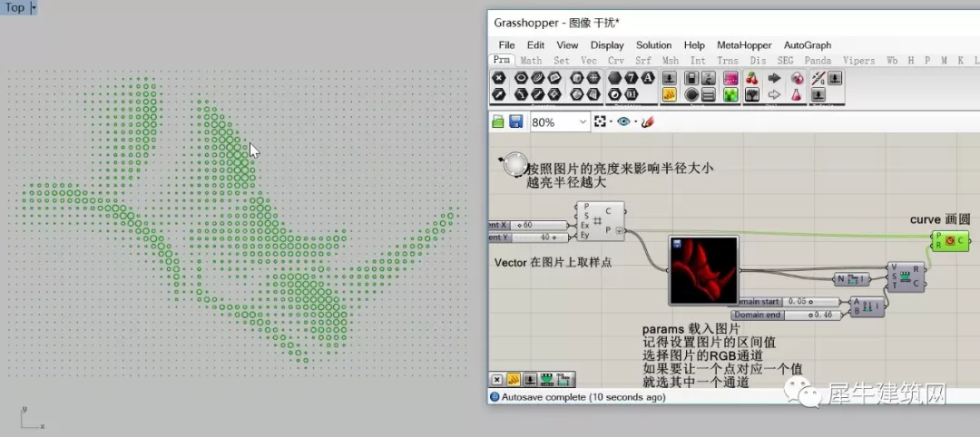The width and height of the screenshot is (980, 437).
Task: Toggle the zoom extents frame icon
Action: (600, 121)
